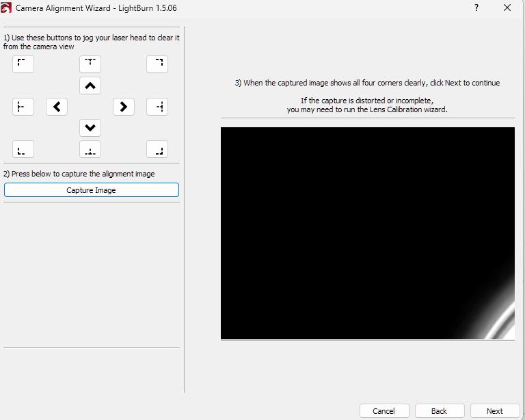Jog laser to bottom-left corner
This screenshot has width=525, height=420.
pos(23,149)
